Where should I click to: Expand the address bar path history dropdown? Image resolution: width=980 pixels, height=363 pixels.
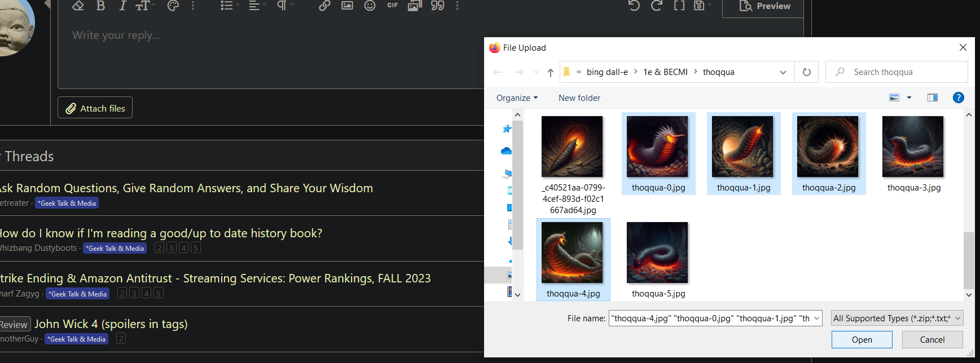(x=783, y=72)
